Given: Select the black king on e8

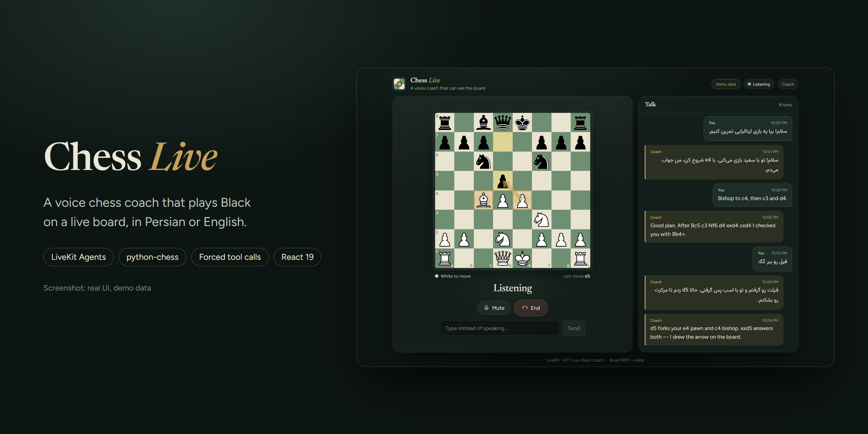Looking at the screenshot, I should [x=522, y=123].
